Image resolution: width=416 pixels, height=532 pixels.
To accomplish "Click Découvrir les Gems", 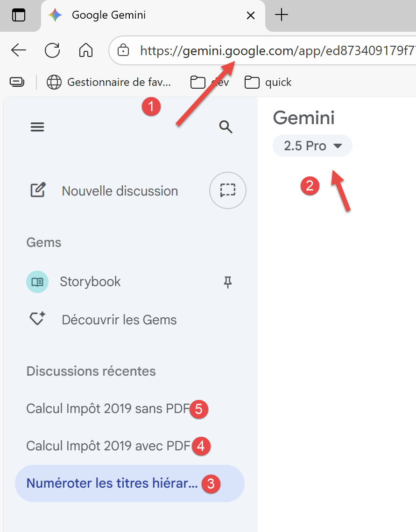I will click(119, 320).
